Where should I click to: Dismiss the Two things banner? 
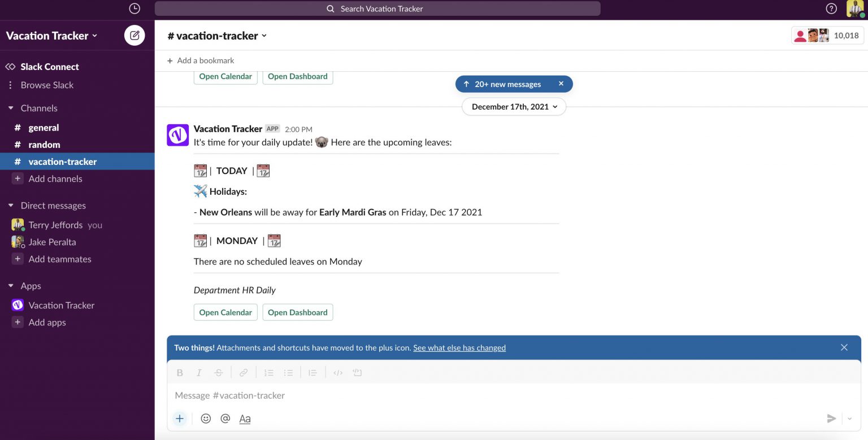click(844, 347)
